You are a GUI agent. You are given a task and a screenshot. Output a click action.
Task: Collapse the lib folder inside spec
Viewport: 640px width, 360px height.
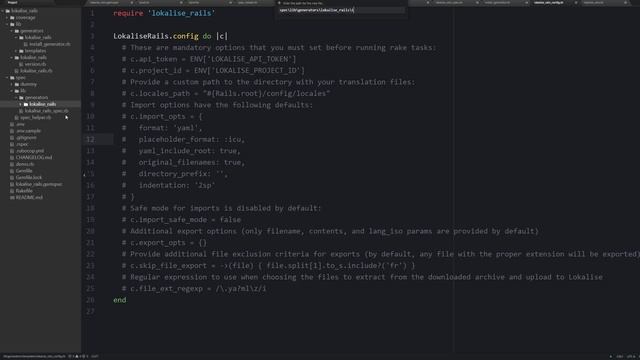(12, 91)
